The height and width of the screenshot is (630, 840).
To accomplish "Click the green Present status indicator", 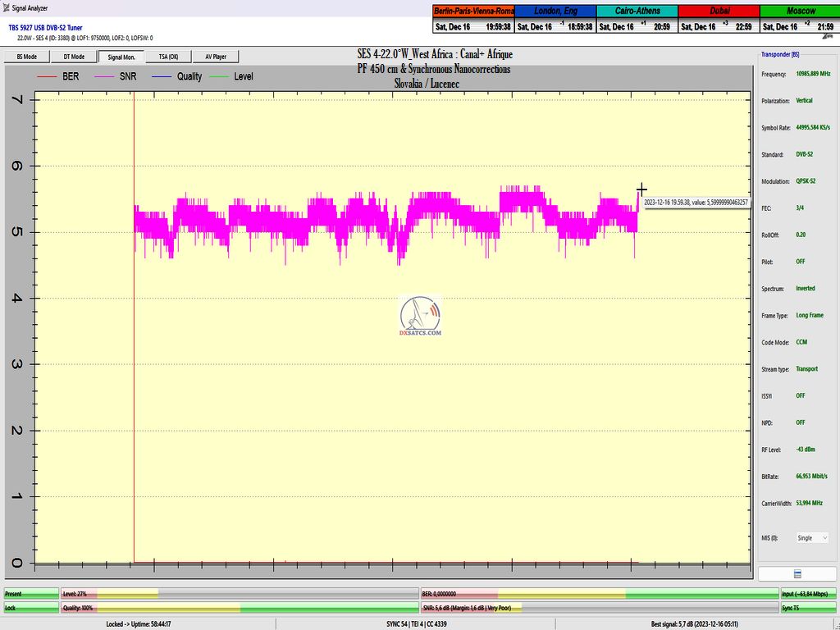I will coord(30,593).
